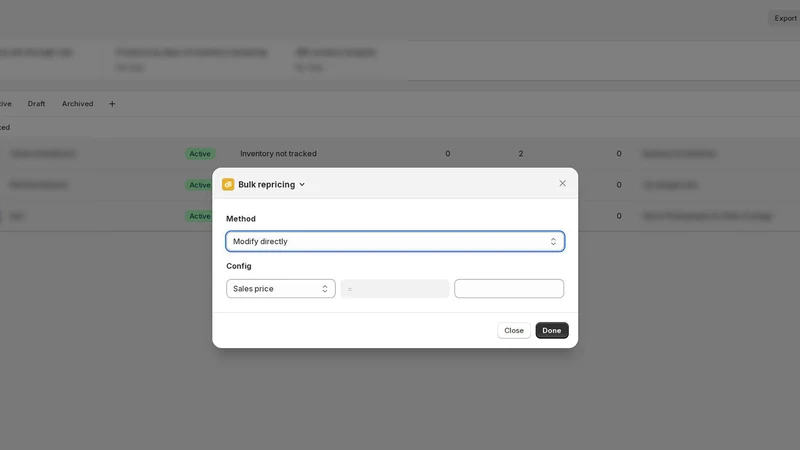Viewport: 800px width, 450px height.
Task: Open the Sales price config dropdown
Action: (281, 289)
